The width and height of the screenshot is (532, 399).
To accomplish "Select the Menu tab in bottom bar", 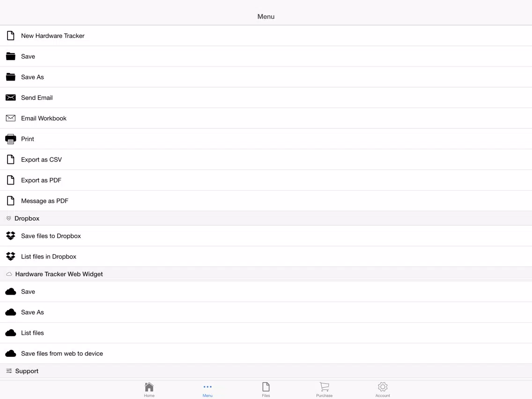I will 207,390.
